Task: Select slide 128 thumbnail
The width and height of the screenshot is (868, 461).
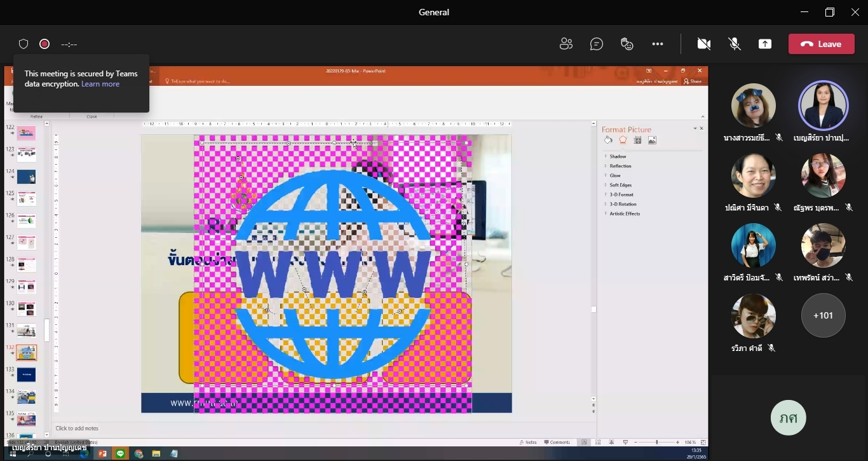Action: (x=27, y=265)
